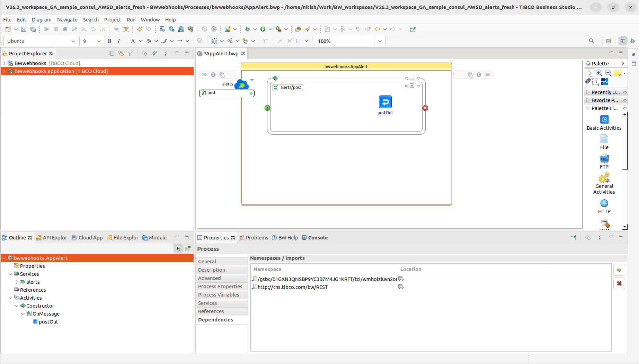Image resolution: width=639 pixels, height=364 pixels.
Task: Collapse the Constructor node in Outline
Action: tap(17, 306)
